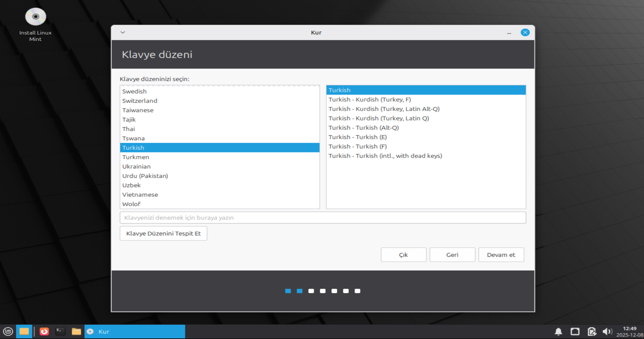Launch the Firefox browser from the taskbar

tap(44, 332)
